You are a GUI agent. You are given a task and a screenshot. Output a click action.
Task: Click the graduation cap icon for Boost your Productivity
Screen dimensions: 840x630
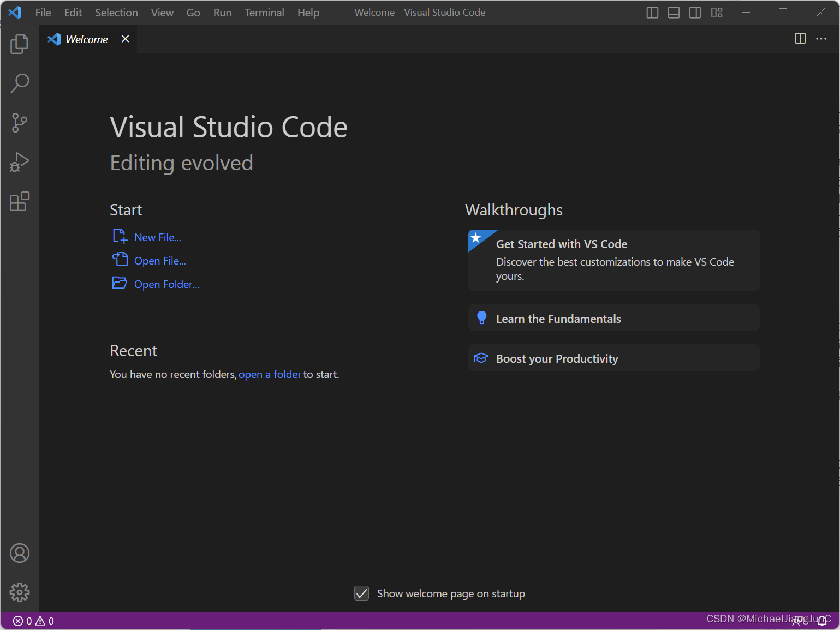481,358
